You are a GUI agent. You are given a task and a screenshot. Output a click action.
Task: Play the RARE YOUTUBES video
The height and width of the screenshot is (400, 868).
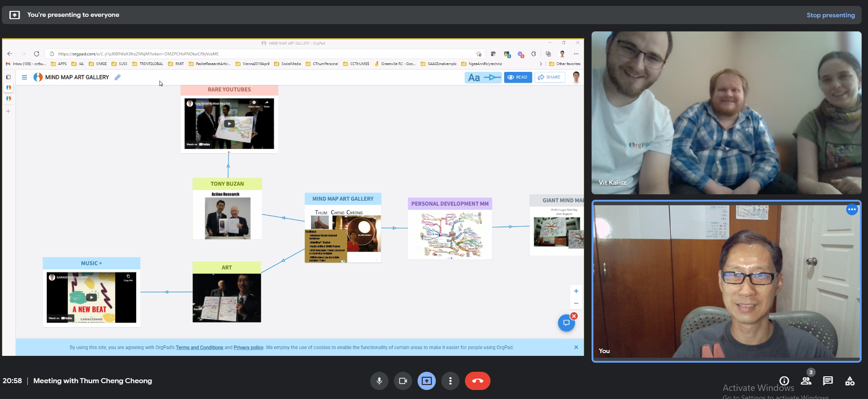[229, 123]
